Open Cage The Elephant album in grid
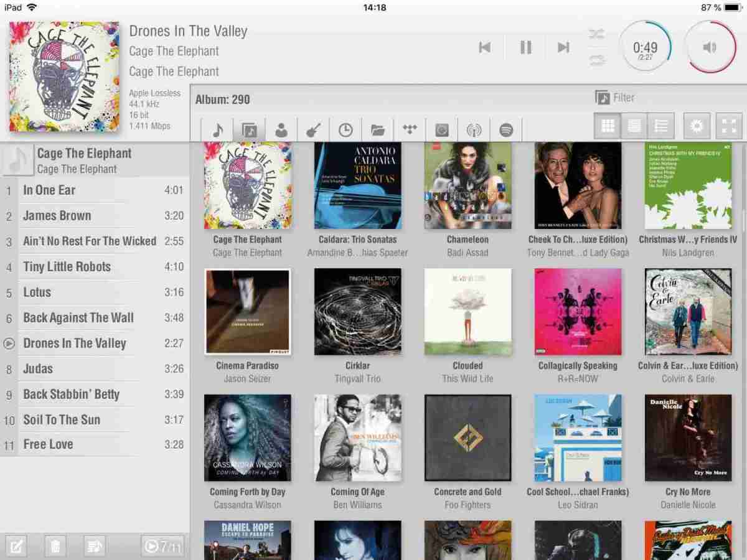The height and width of the screenshot is (560, 747). click(x=248, y=185)
